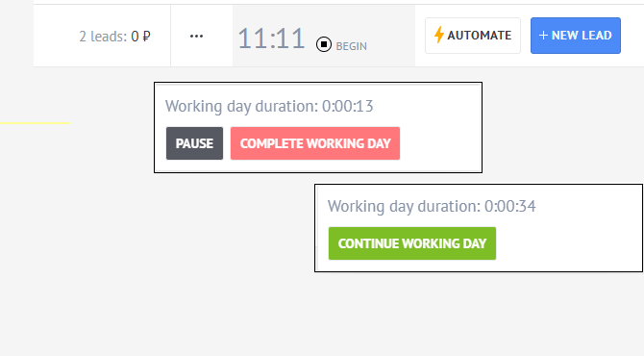Click the "Working day duration" label above PAUSE
Screen dimensions: 644x356
point(241,106)
